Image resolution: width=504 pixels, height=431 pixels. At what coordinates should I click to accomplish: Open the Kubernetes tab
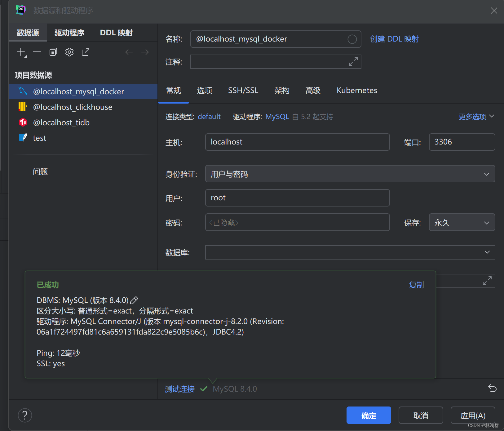[357, 91]
